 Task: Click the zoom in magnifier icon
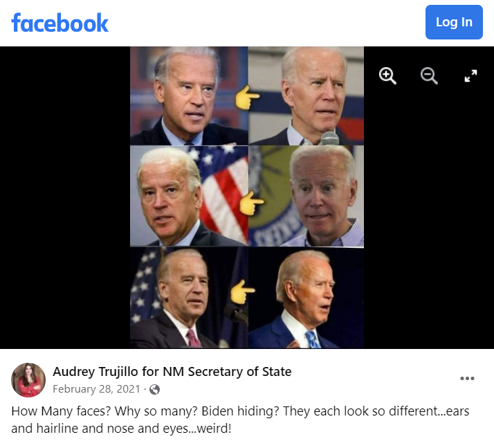click(x=387, y=75)
